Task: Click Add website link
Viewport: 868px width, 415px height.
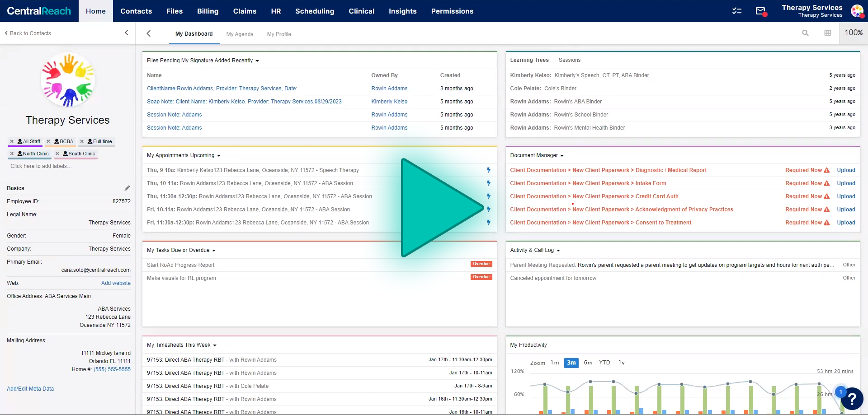Action: 116,283
